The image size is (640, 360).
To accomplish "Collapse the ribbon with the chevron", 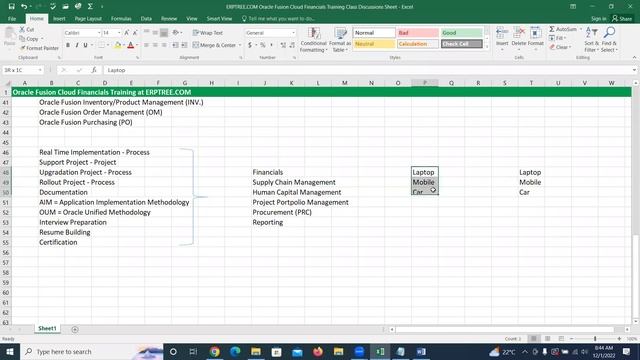I will 634,58.
